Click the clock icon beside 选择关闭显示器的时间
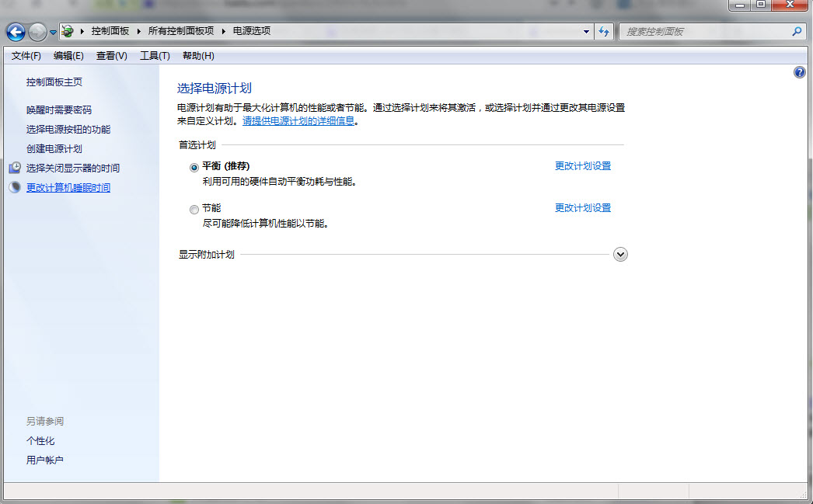This screenshot has width=813, height=504. 16,167
